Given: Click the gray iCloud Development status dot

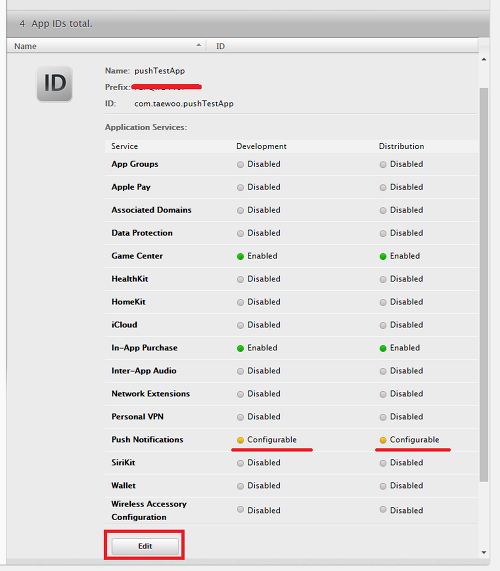Looking at the screenshot, I should (x=240, y=326).
